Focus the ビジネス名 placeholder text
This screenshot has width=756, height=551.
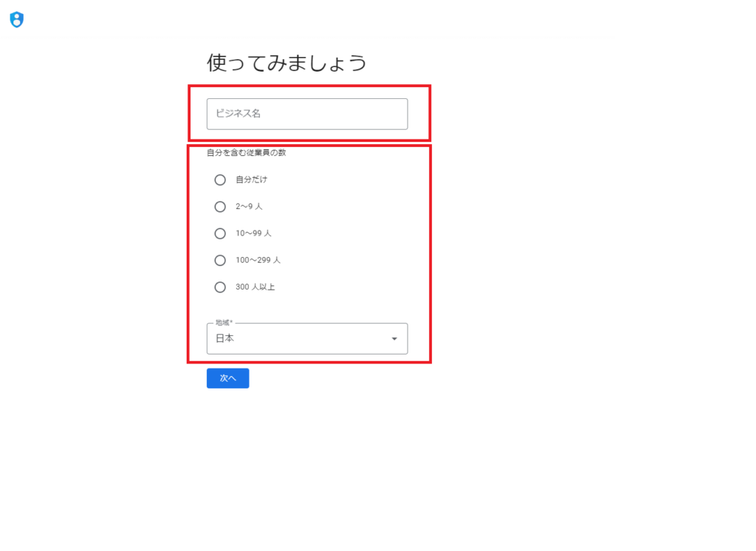pyautogui.click(x=238, y=114)
